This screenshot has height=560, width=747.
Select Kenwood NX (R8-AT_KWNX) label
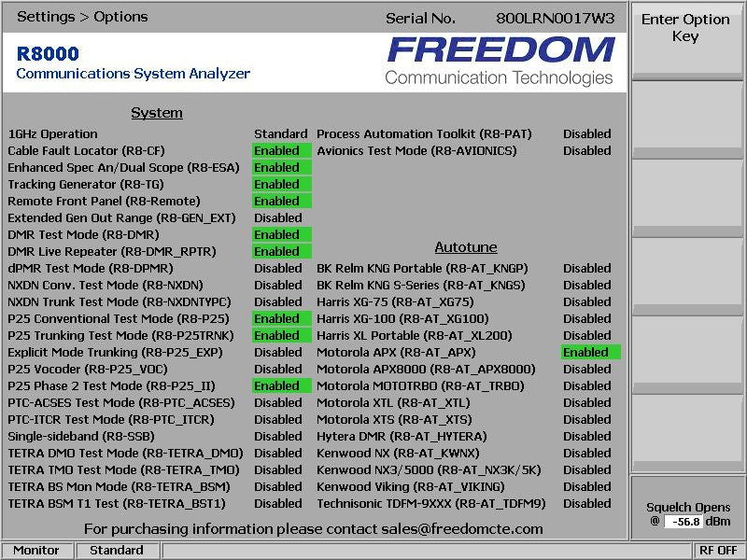coord(398,454)
